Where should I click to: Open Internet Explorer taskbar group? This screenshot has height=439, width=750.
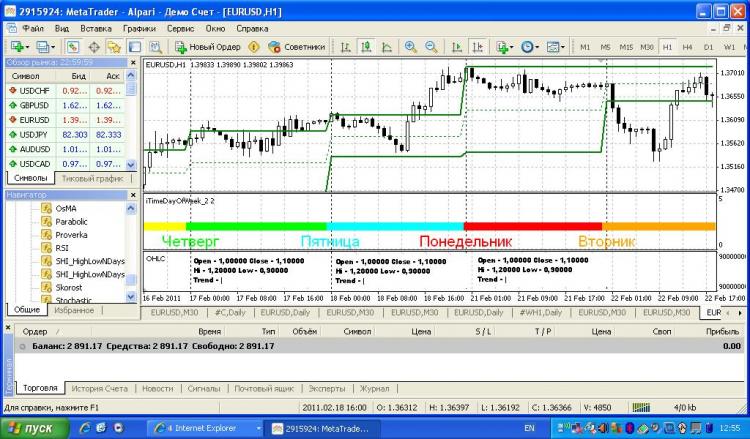click(x=205, y=428)
